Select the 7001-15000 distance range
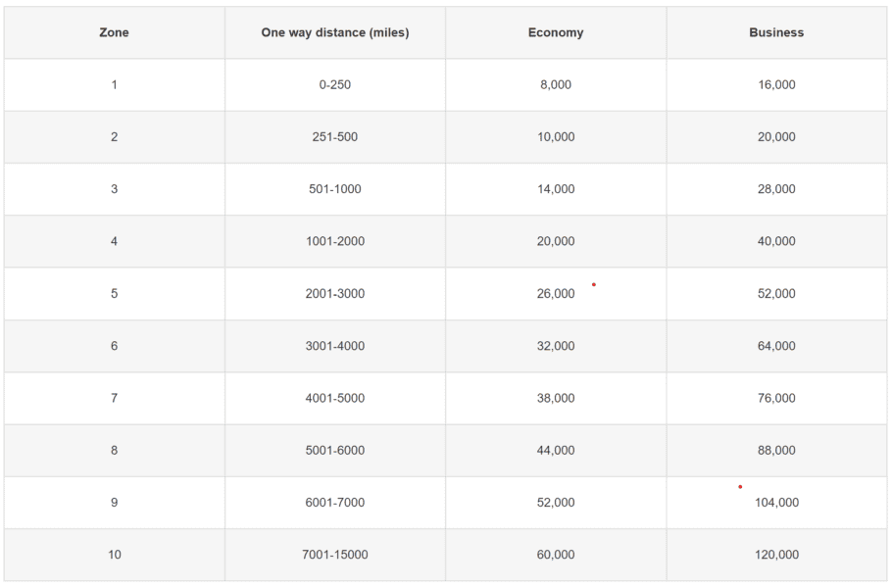The width and height of the screenshot is (892, 588). [x=334, y=554]
